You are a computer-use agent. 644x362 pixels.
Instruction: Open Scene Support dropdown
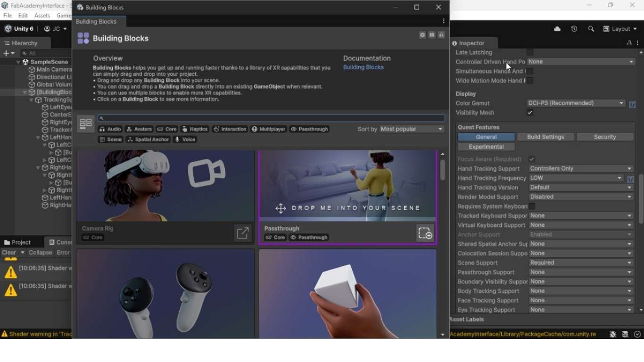point(581,263)
